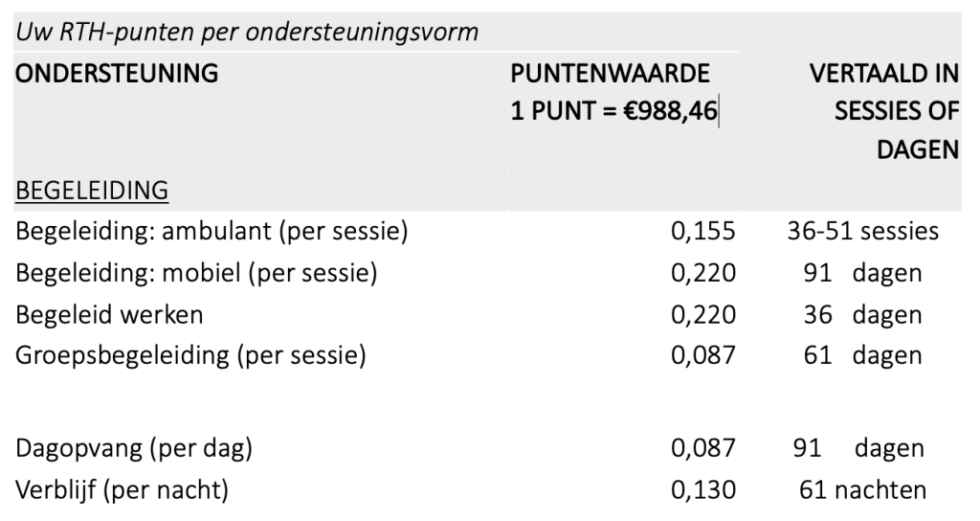Click the '91 dagen' cell for Dagopvang
Screen dimensions: 980x521
point(858,448)
